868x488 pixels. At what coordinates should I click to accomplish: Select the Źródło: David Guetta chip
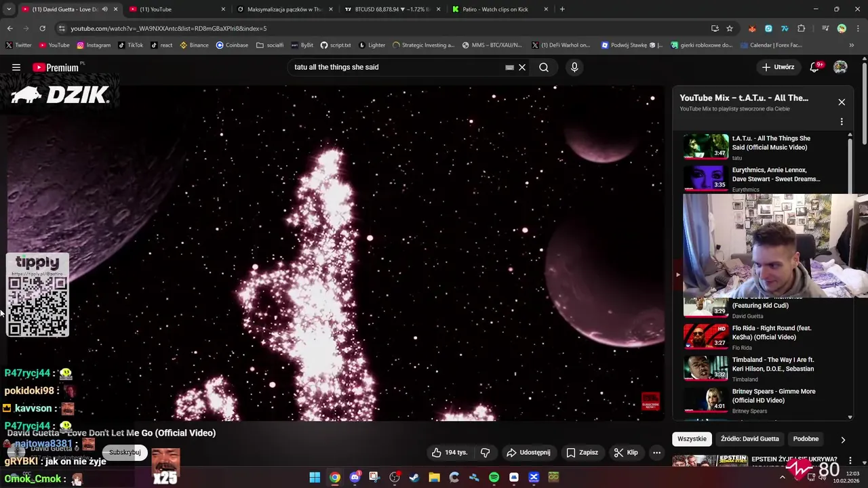coord(750,439)
